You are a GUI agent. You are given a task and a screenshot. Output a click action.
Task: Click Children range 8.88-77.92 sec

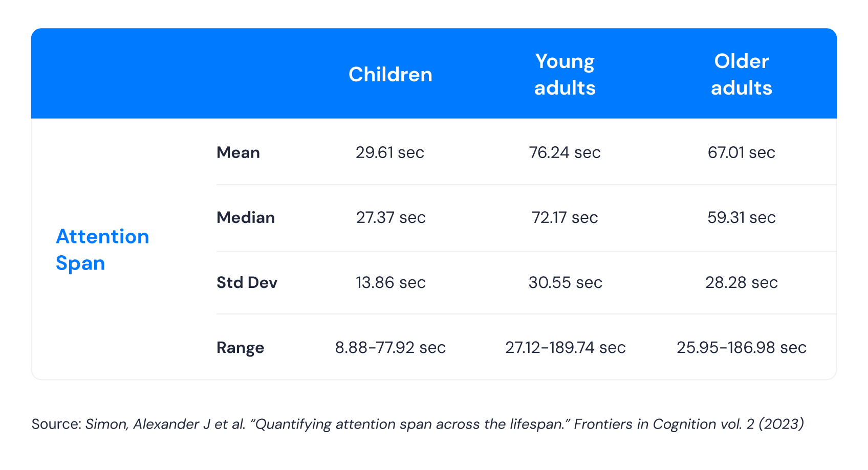coord(390,348)
